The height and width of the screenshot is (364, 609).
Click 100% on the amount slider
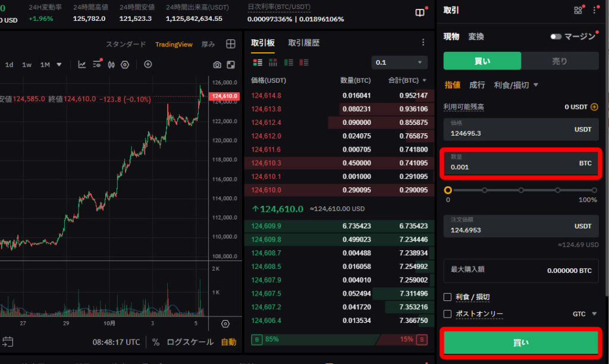tap(594, 190)
